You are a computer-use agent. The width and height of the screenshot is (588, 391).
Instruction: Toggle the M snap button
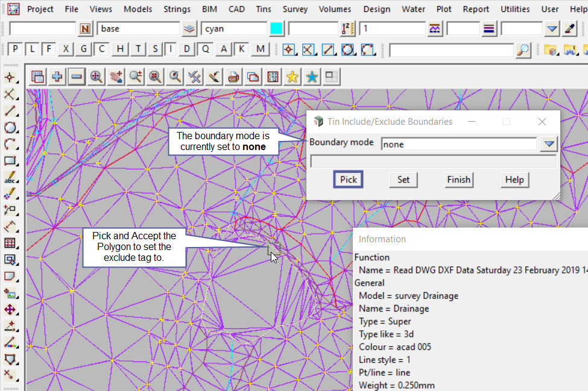point(260,49)
